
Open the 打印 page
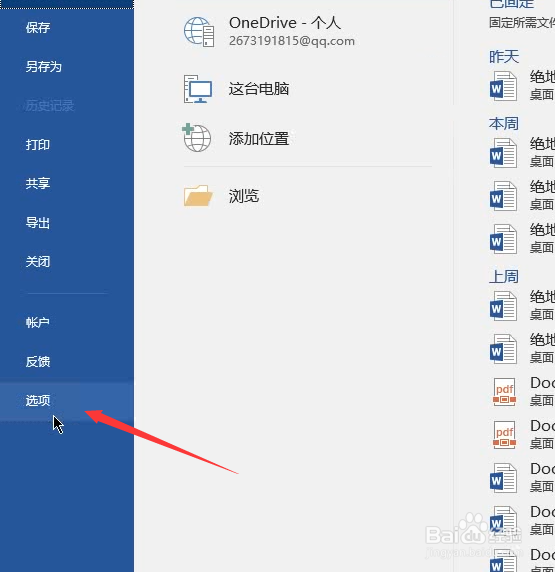[38, 145]
